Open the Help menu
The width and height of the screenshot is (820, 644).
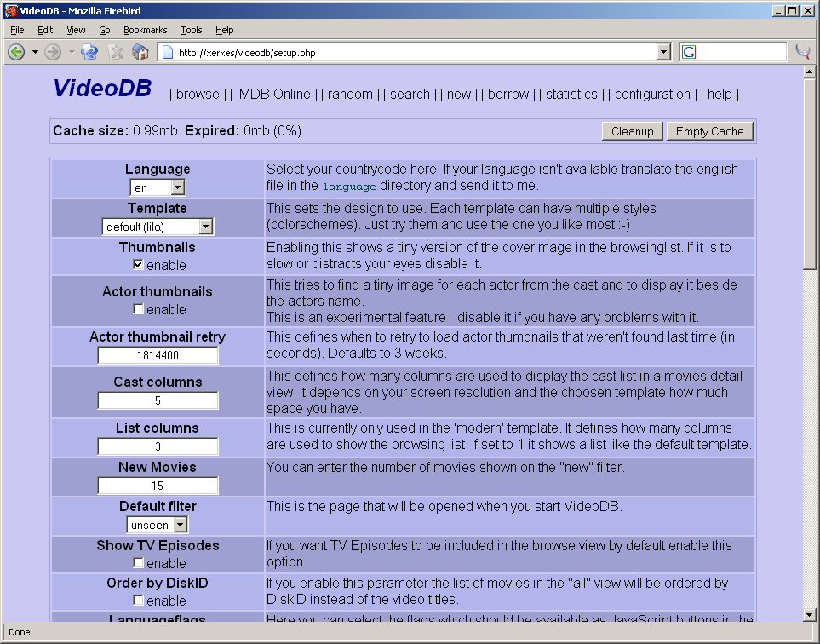224,30
